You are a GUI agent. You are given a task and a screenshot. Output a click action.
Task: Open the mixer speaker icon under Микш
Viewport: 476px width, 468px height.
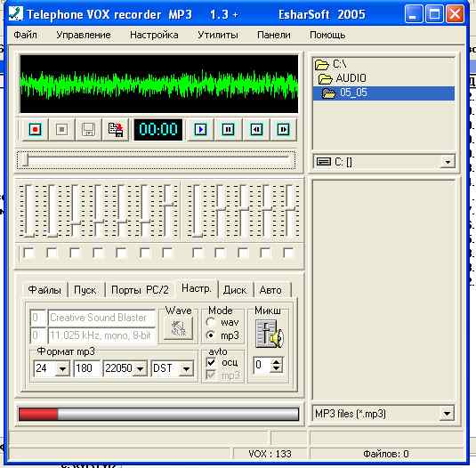coord(269,334)
